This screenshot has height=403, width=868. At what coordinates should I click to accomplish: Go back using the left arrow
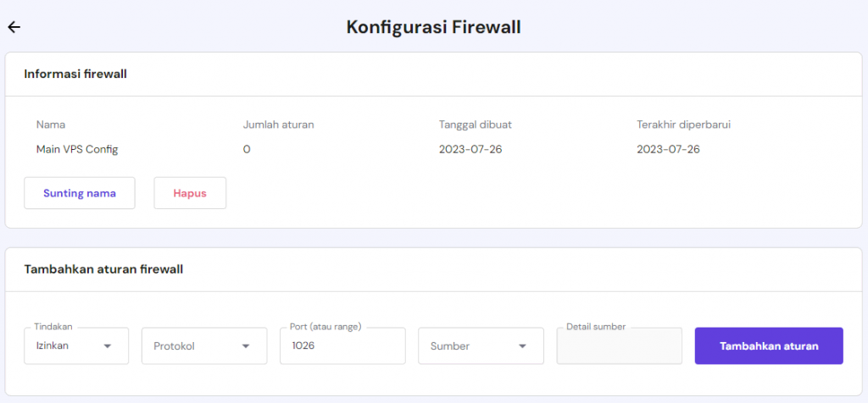tap(14, 27)
